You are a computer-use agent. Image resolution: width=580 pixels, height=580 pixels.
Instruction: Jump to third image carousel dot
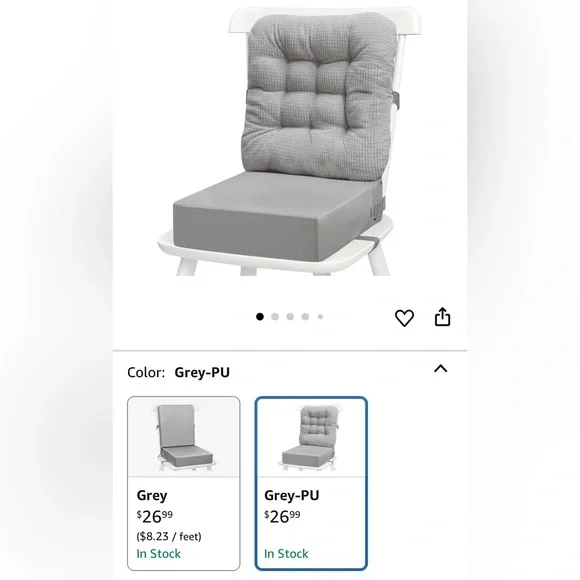point(290,317)
